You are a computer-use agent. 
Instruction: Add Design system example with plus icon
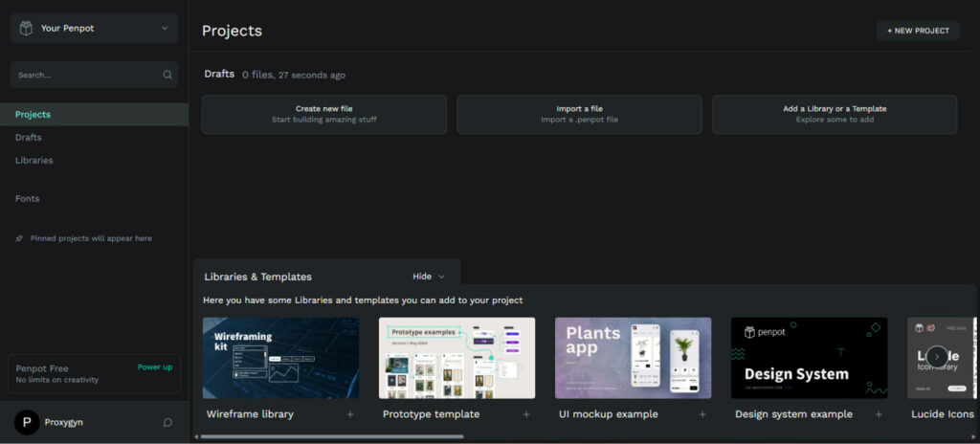click(x=879, y=414)
